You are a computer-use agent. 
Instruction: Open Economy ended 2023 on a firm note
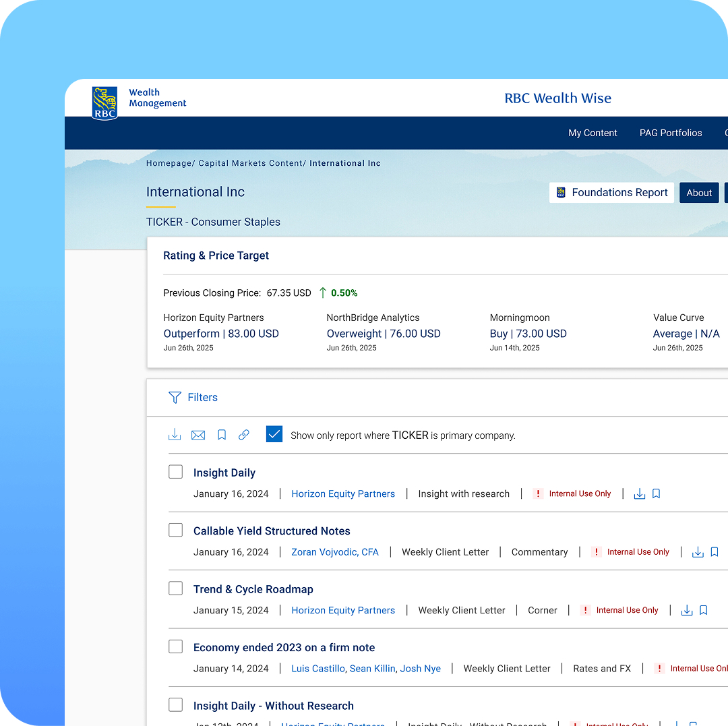click(284, 647)
